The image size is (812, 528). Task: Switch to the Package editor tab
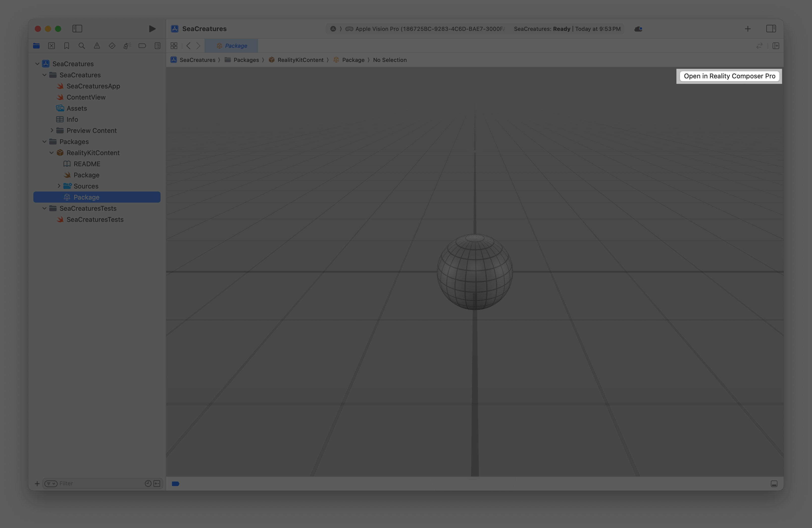coord(231,45)
